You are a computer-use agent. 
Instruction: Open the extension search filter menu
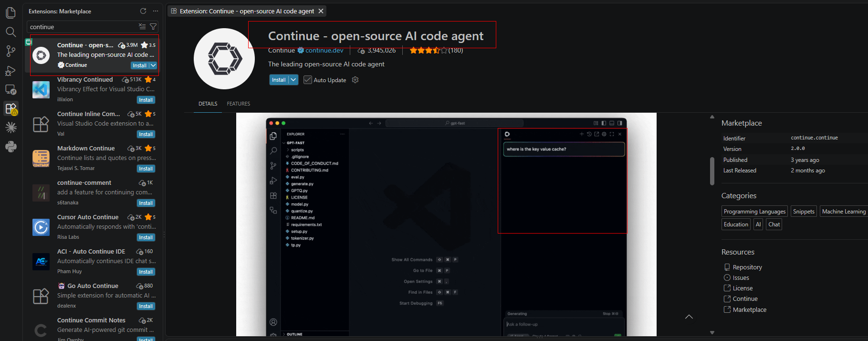[x=153, y=27]
